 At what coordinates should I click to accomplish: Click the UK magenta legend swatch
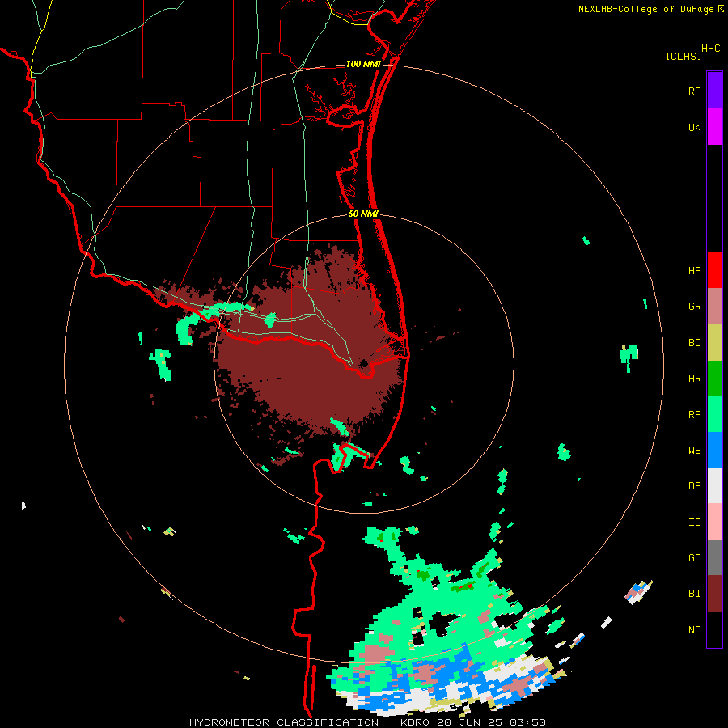(714, 126)
